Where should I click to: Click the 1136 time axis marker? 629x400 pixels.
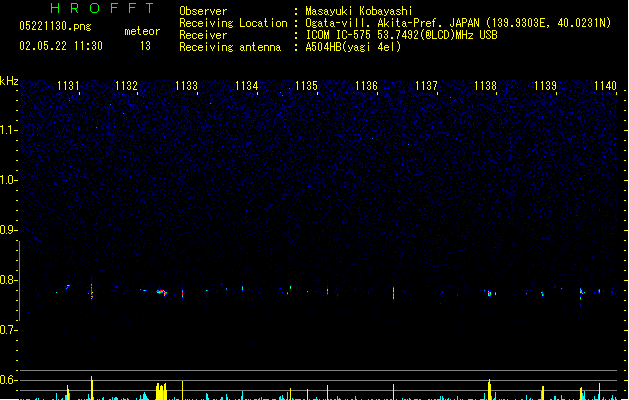coord(366,86)
